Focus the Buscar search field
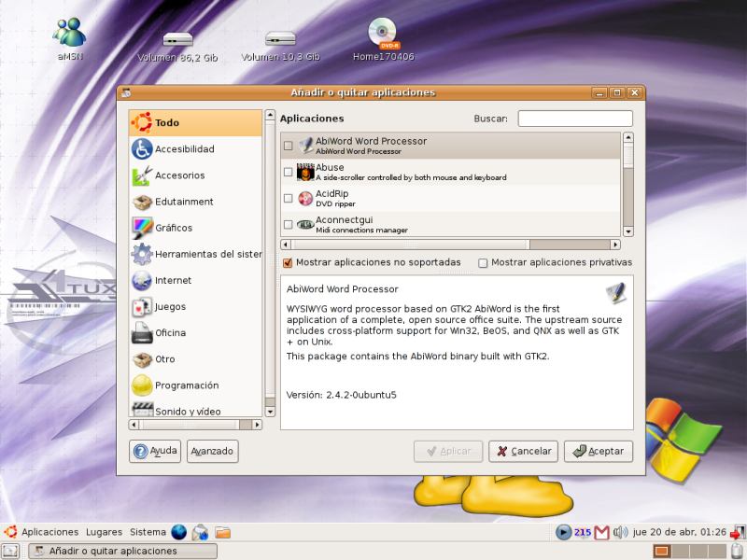This screenshot has width=747, height=560. (575, 119)
